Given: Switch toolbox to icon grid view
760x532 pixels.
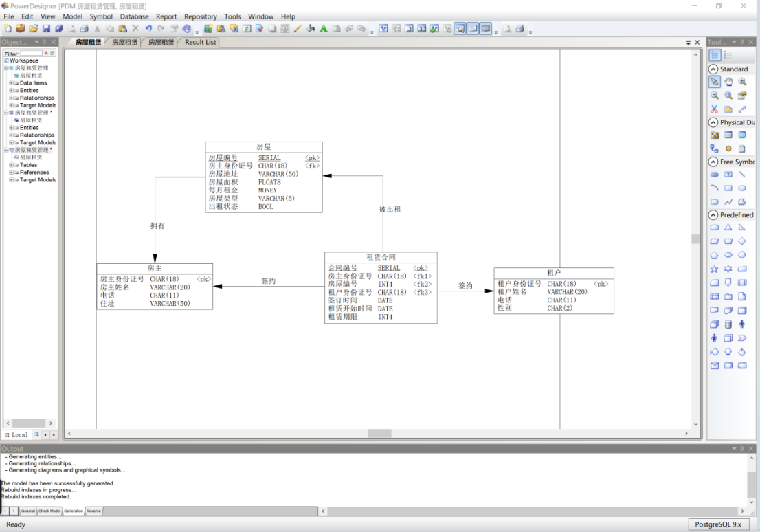Looking at the screenshot, I should pyautogui.click(x=715, y=55).
